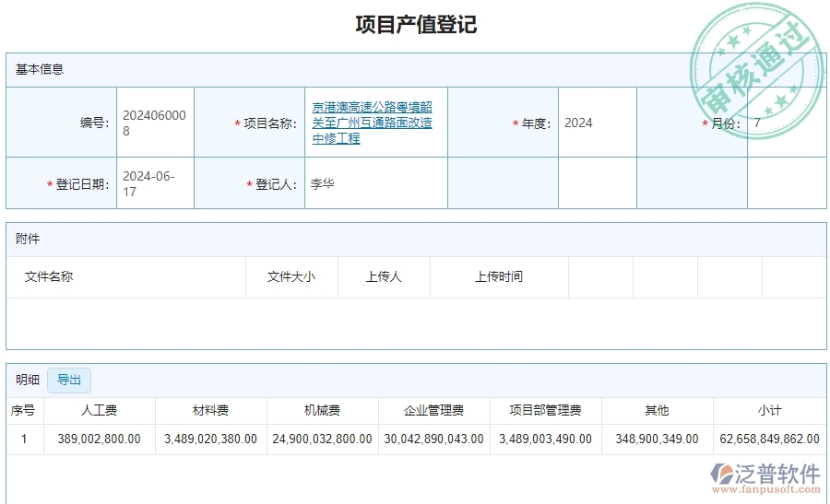Click the 明细 section label
The image size is (830, 504).
28,380
